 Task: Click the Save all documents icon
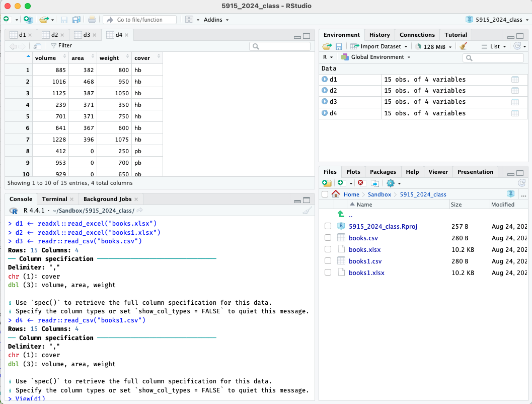[77, 20]
